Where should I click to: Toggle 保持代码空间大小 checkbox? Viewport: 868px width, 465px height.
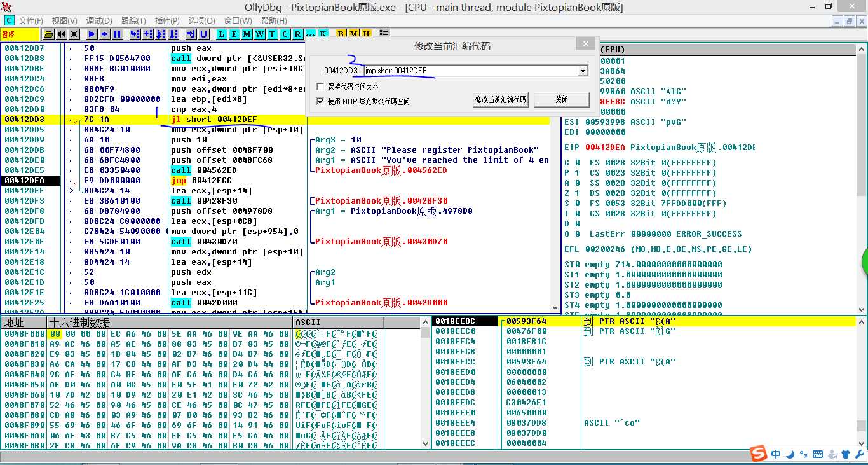coord(320,87)
